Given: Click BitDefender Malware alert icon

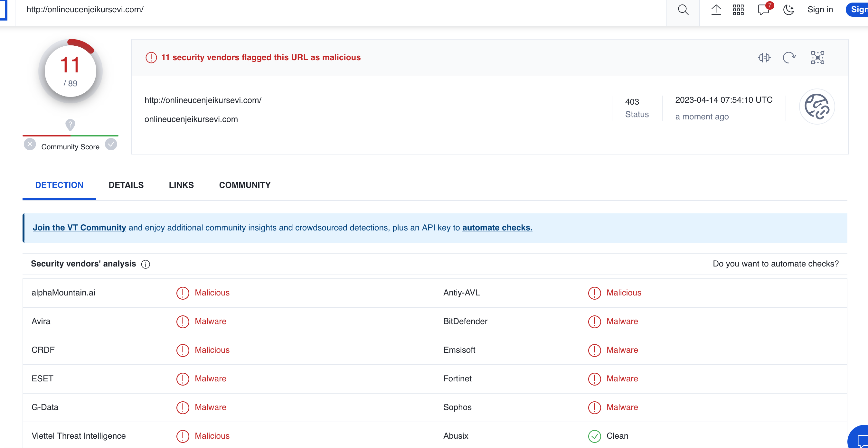Looking at the screenshot, I should coord(594,321).
